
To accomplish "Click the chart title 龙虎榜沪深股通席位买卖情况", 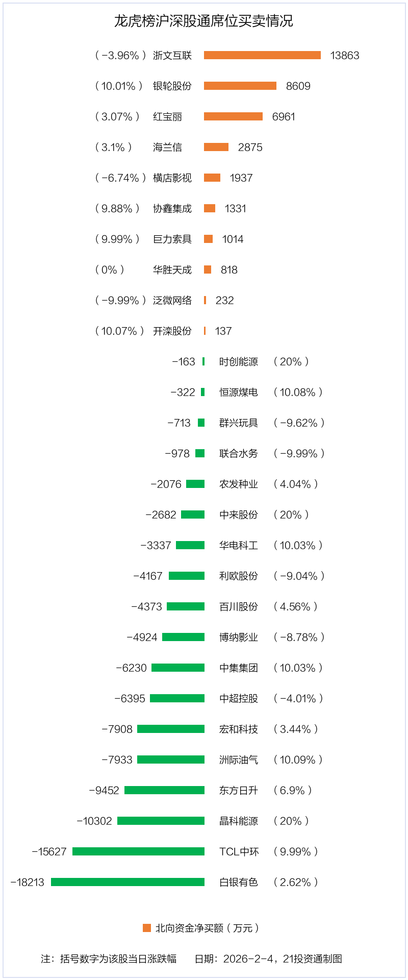I will click(x=203, y=21).
